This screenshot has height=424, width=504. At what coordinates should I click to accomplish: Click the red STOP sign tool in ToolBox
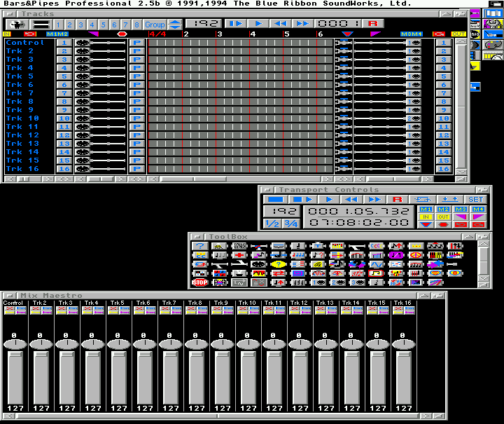coord(199,282)
